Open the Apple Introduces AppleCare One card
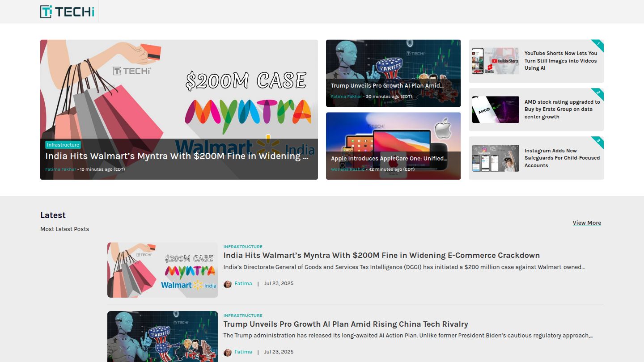Image resolution: width=644 pixels, height=362 pixels. [x=393, y=146]
